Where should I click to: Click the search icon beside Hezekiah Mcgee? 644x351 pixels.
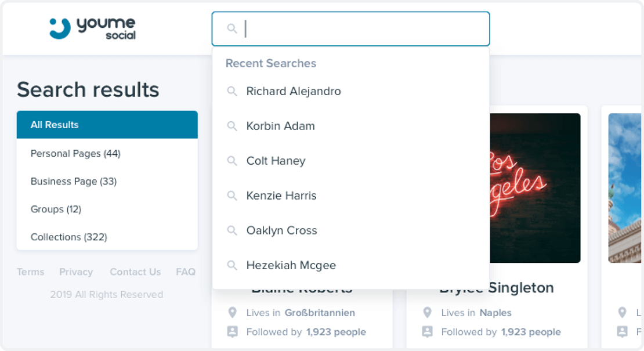click(x=232, y=265)
